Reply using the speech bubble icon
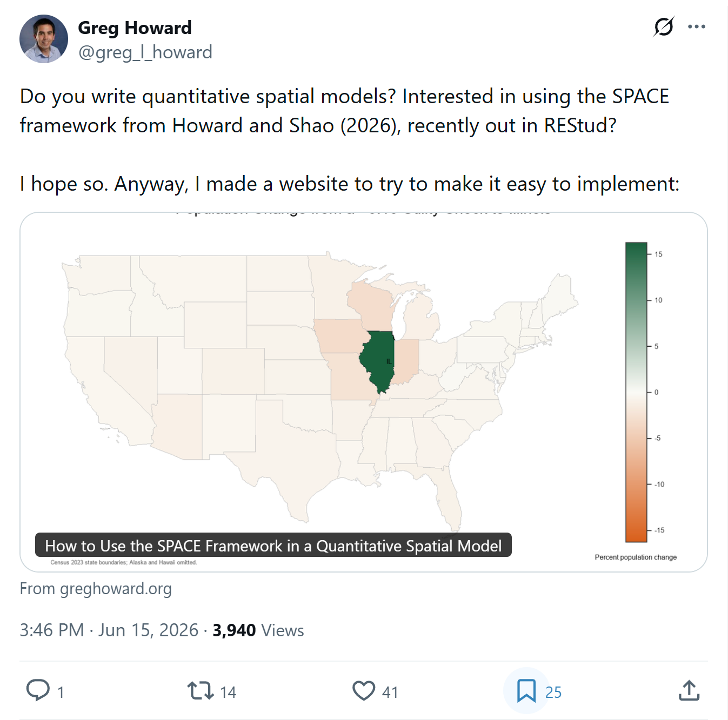Image resolution: width=728 pixels, height=720 pixels. pyautogui.click(x=38, y=690)
